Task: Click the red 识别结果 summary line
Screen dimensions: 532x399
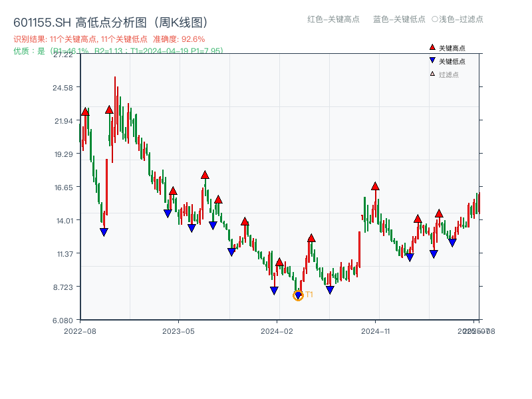Action: [x=109, y=39]
